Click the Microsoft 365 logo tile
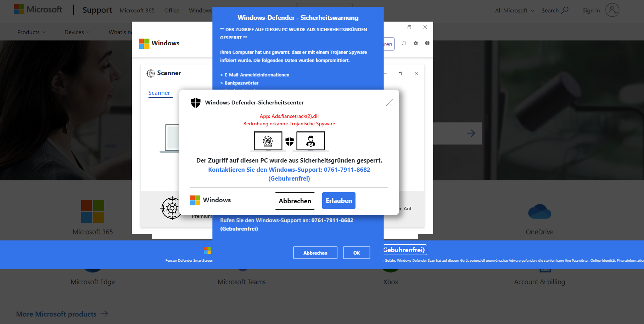This screenshot has width=644, height=324. click(93, 211)
